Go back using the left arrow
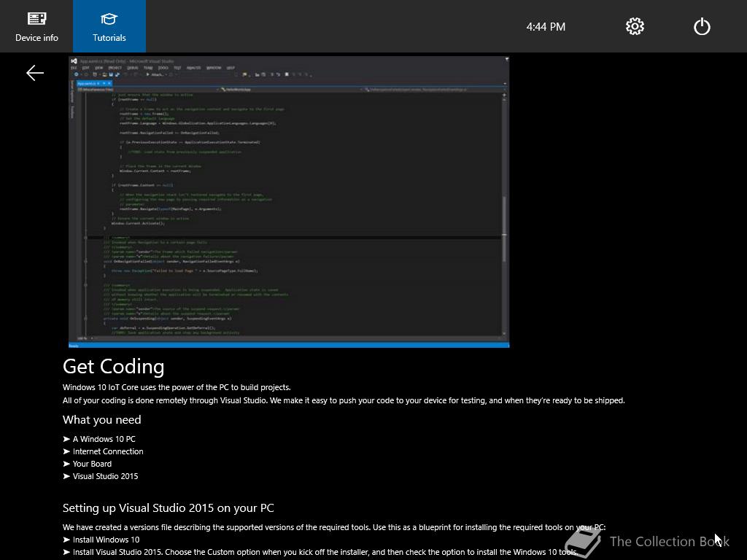 (x=35, y=73)
